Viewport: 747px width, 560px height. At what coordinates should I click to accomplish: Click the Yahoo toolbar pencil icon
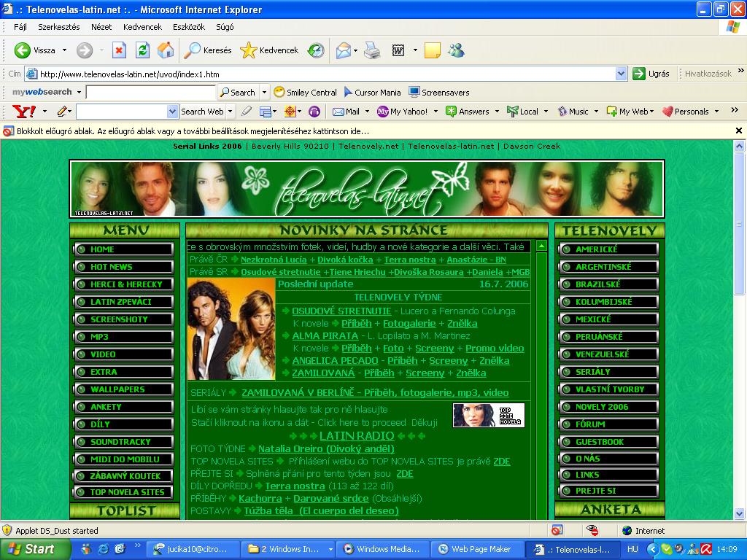[x=61, y=112]
